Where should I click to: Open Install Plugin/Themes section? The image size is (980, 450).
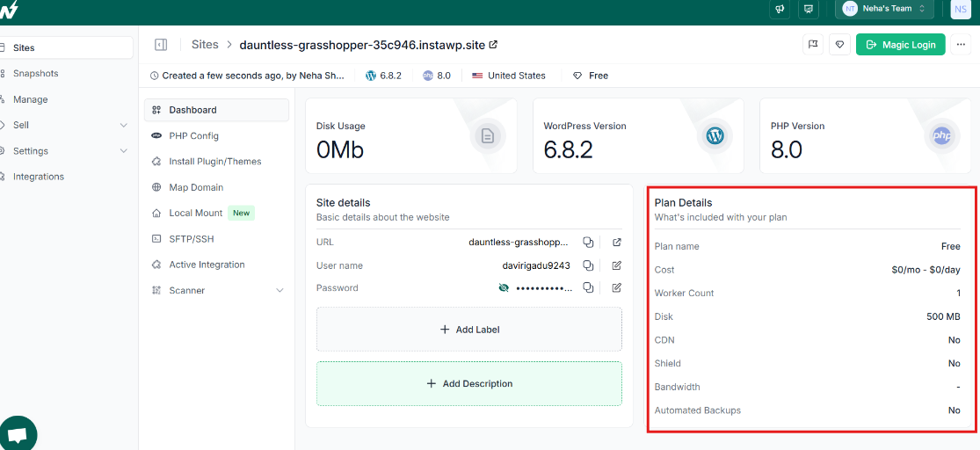(216, 161)
